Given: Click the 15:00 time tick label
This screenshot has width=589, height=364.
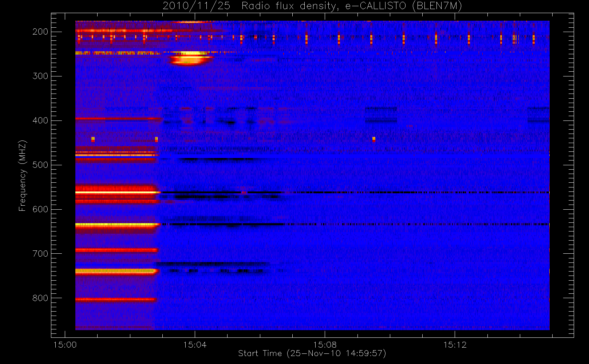Looking at the screenshot, I should coord(65,345).
